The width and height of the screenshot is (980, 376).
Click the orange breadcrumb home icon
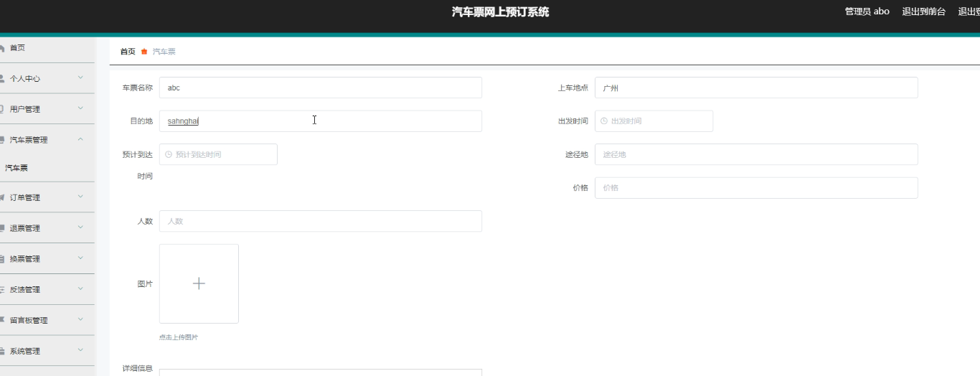144,52
